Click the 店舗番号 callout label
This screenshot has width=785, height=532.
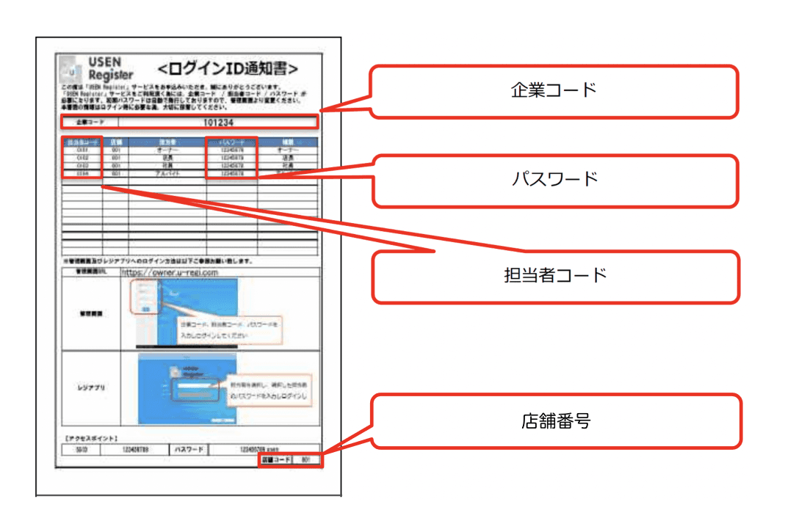click(x=556, y=421)
